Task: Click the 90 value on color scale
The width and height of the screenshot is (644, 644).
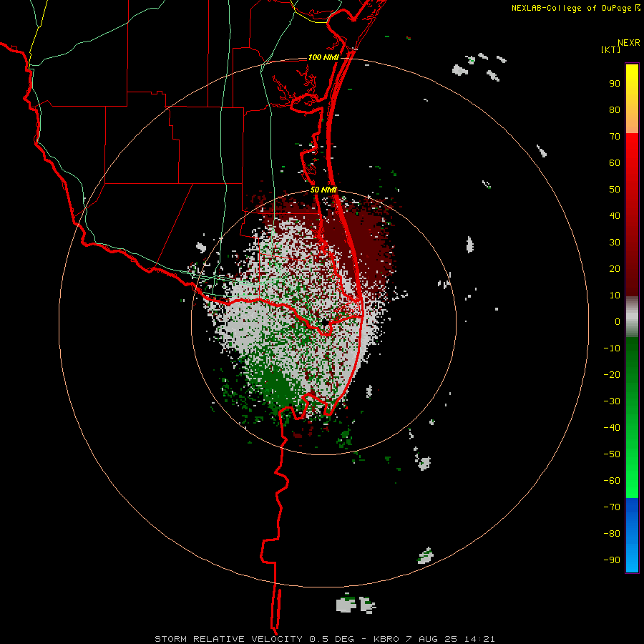Action: [x=615, y=84]
